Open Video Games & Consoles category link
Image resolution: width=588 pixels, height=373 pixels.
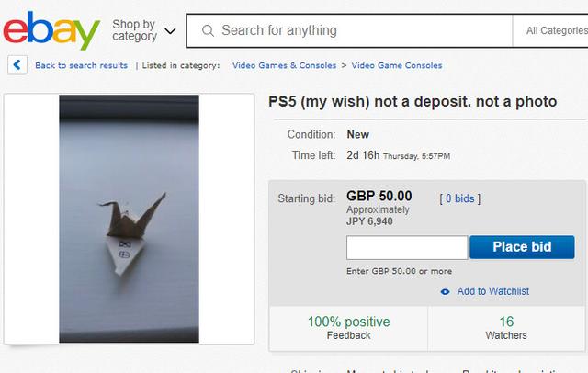(x=284, y=65)
